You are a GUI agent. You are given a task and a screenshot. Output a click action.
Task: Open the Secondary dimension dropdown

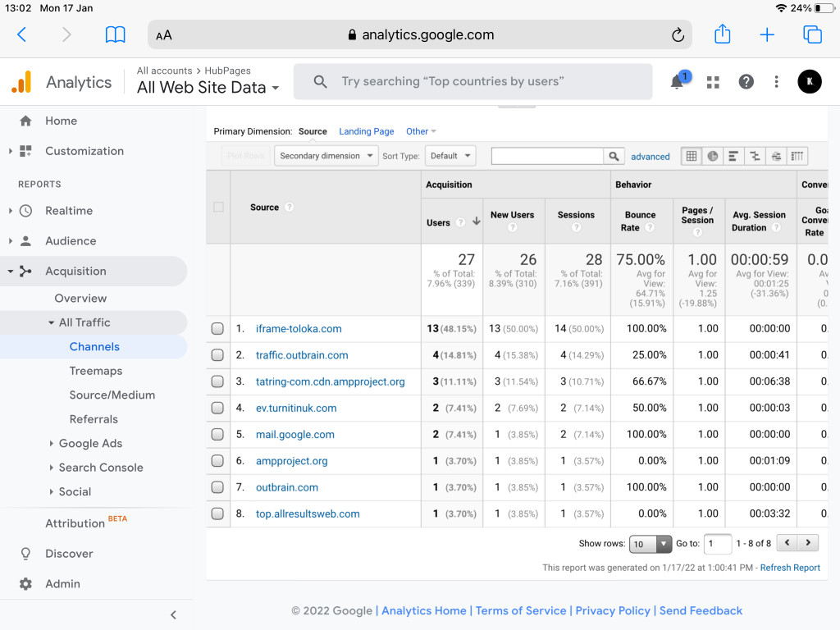[x=326, y=156]
